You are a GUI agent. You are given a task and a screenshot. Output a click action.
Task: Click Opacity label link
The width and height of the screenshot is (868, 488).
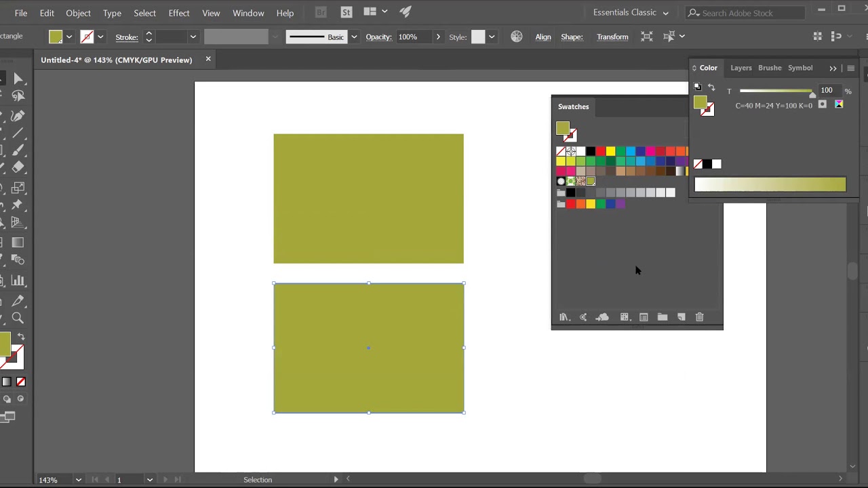(x=379, y=37)
